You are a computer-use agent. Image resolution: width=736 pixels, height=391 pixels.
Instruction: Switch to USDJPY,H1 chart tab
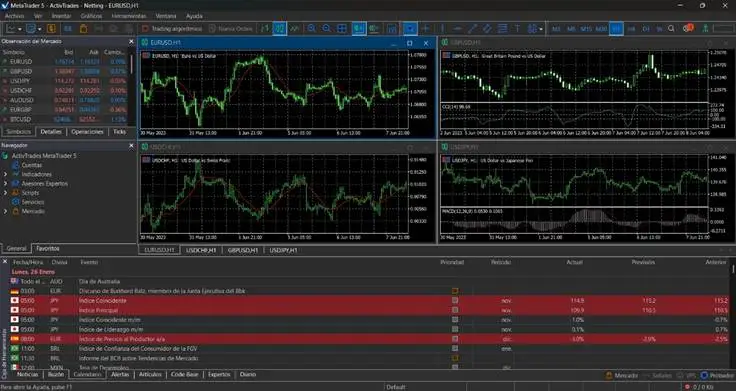pyautogui.click(x=284, y=250)
